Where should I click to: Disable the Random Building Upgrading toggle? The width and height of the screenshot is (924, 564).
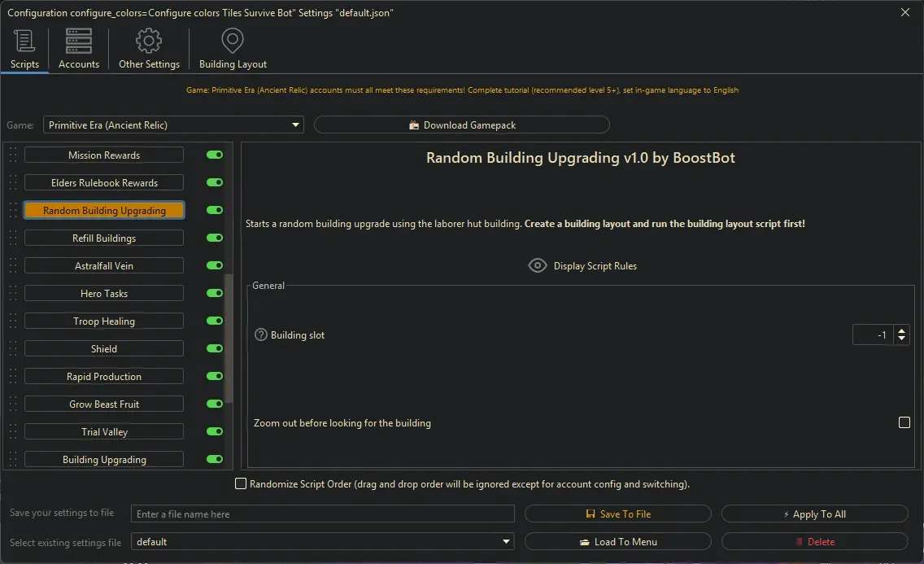click(214, 210)
